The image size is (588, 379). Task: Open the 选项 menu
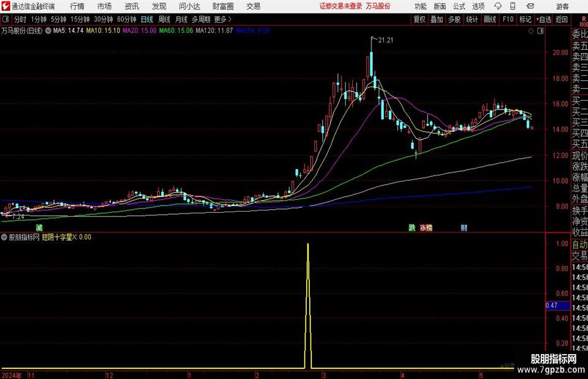click(478, 6)
